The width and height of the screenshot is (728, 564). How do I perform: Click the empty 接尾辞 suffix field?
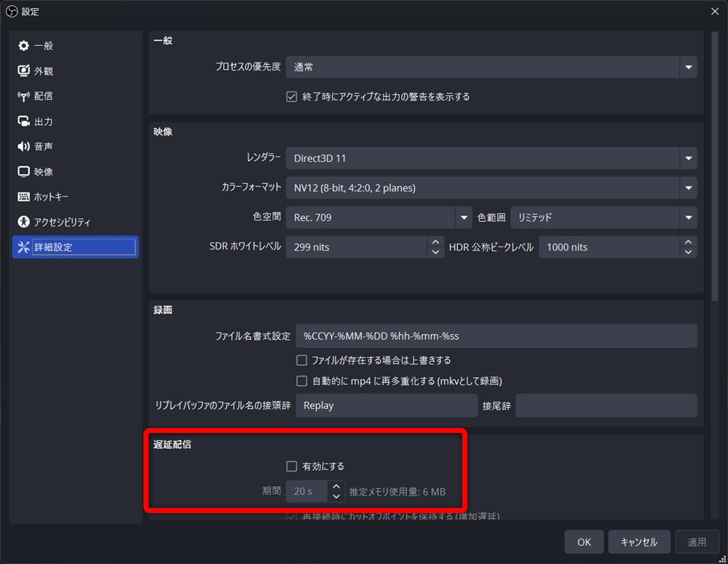coord(606,405)
